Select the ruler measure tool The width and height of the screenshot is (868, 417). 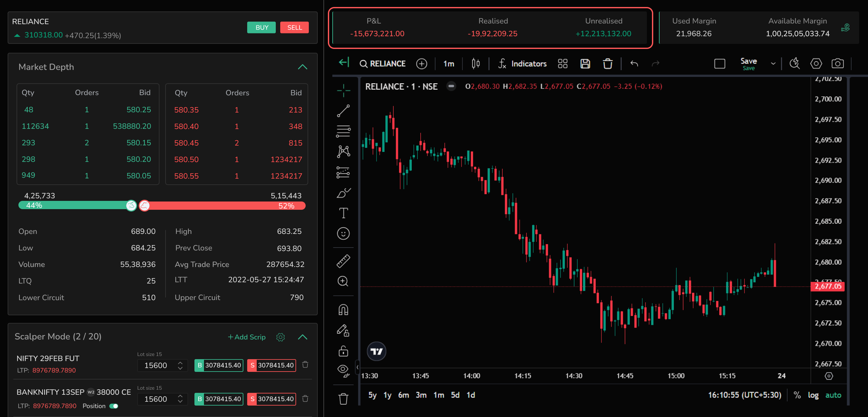(343, 261)
